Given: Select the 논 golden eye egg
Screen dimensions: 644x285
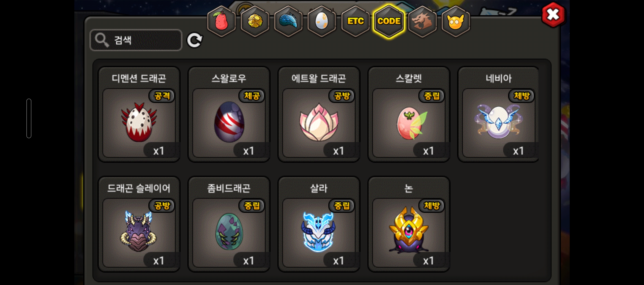Looking at the screenshot, I should click(x=409, y=224).
